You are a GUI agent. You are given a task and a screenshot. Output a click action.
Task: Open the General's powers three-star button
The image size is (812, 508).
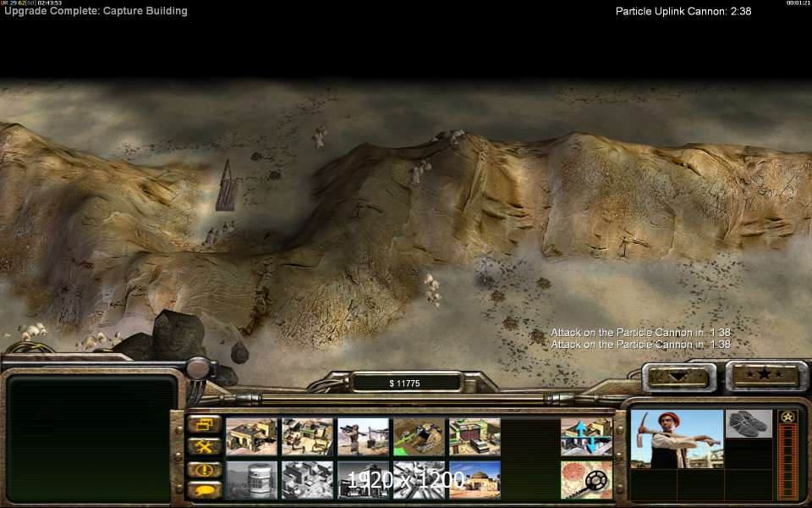click(x=766, y=375)
